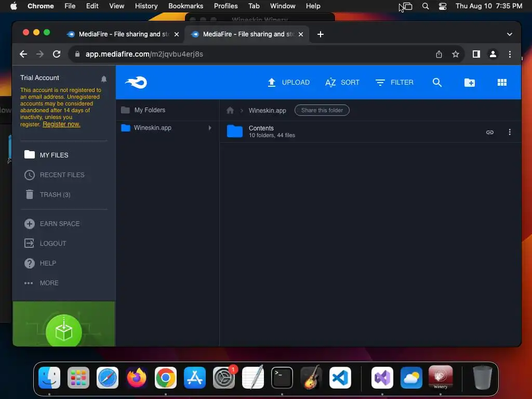Copy link for the Contents folder
The image size is (532, 399).
coord(489,132)
